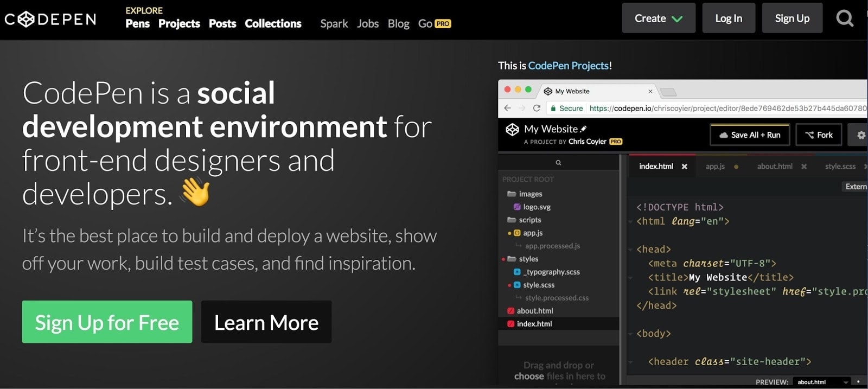Click the index.html file icon in the sidebar
The width and height of the screenshot is (868, 389).
510,324
